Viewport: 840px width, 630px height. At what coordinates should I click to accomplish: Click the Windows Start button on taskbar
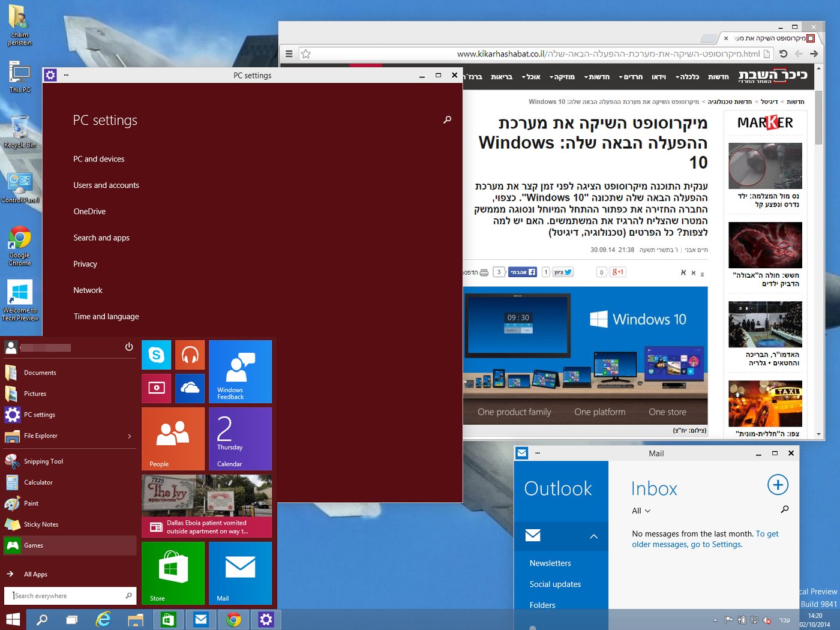pos(13,619)
